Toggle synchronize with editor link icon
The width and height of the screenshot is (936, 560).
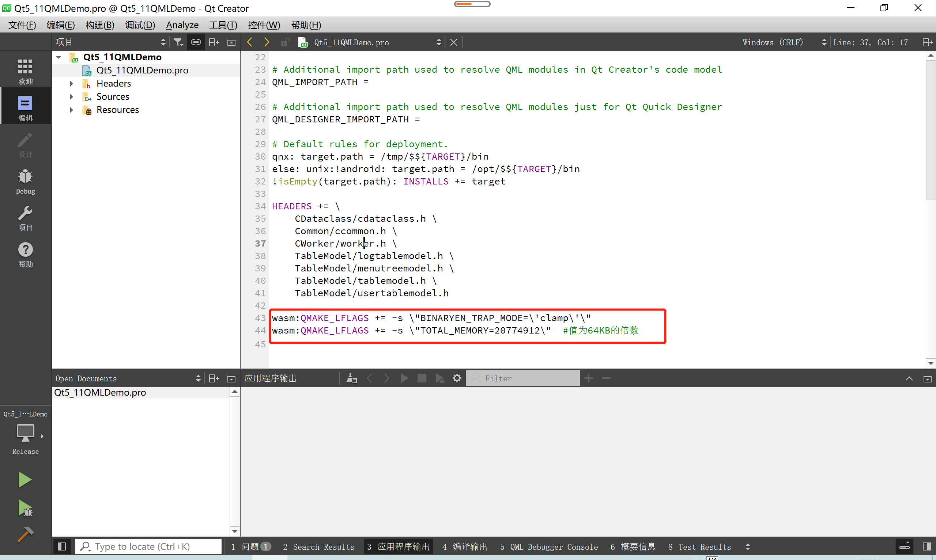tap(196, 42)
